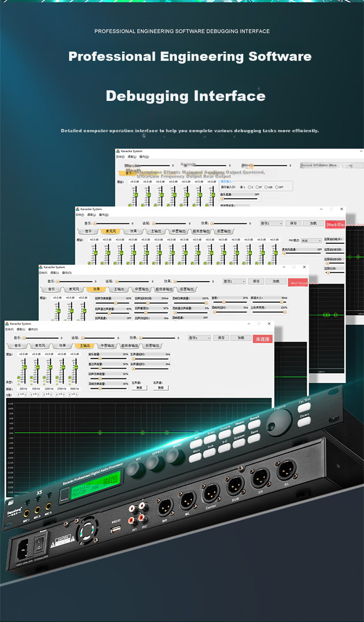Image resolution: width=364 pixels, height=622 pixels.
Task: Adjust the 右声道延时 slider
Action: [x=150, y=368]
